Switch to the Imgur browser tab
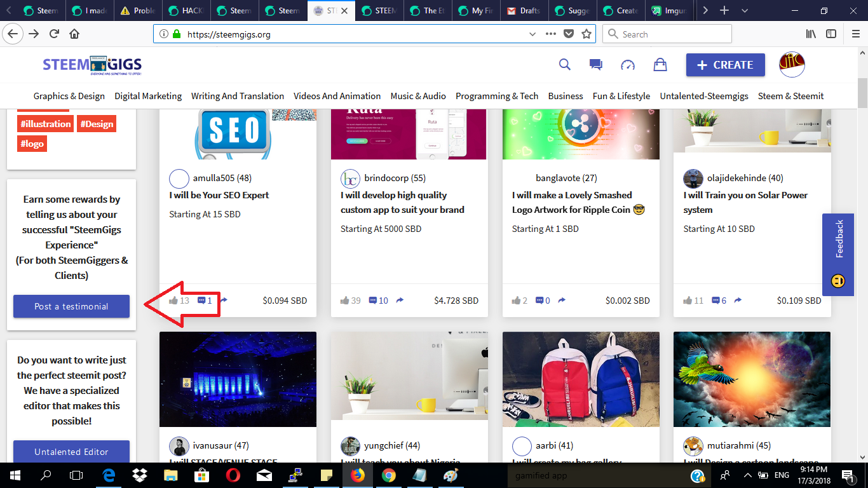868x488 pixels. click(x=668, y=11)
